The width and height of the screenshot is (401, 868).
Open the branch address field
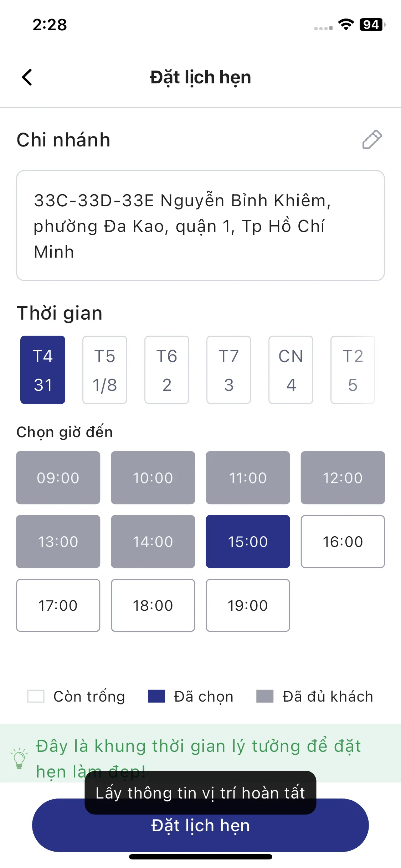[x=200, y=226]
